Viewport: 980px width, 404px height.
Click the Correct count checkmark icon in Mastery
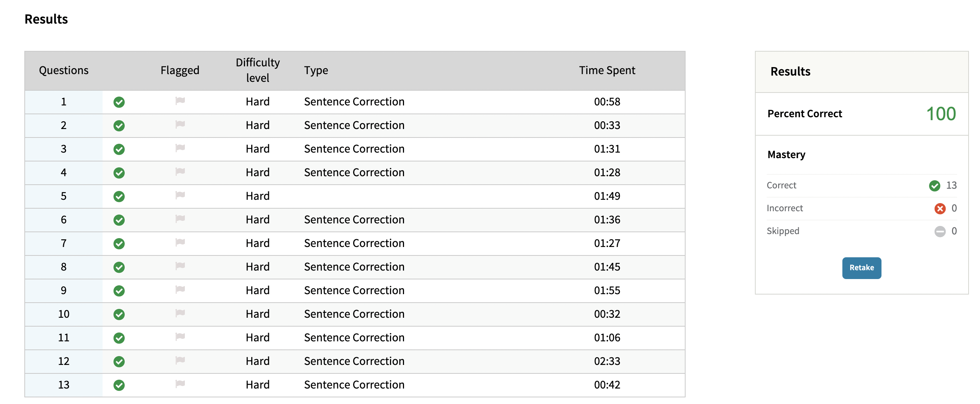pos(934,185)
